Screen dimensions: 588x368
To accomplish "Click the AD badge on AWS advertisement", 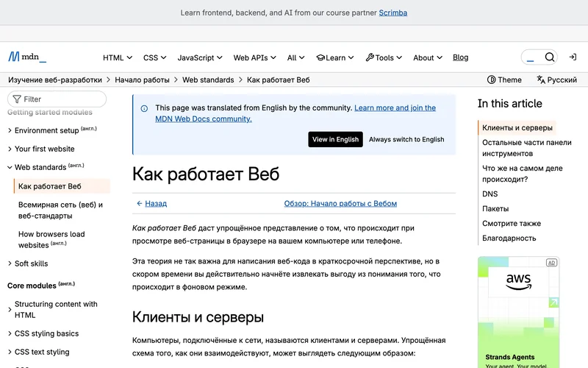I will click(551, 263).
